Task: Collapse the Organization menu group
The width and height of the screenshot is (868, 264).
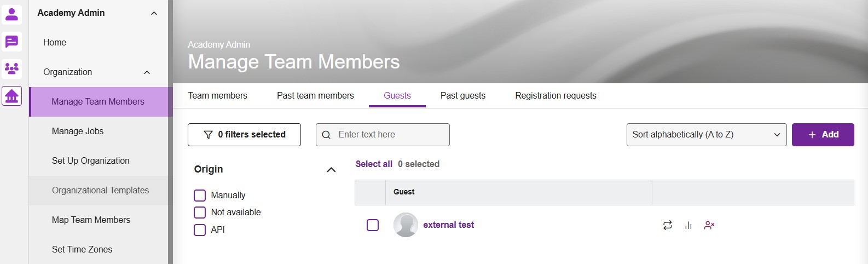Action: coord(147,72)
